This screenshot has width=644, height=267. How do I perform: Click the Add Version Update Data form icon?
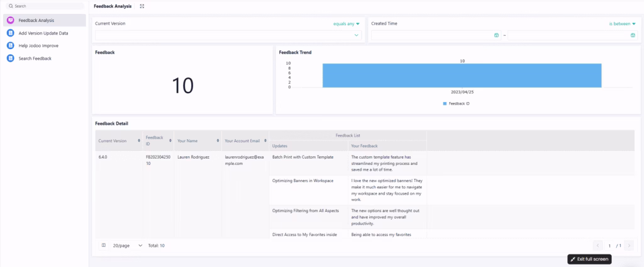[x=11, y=33]
